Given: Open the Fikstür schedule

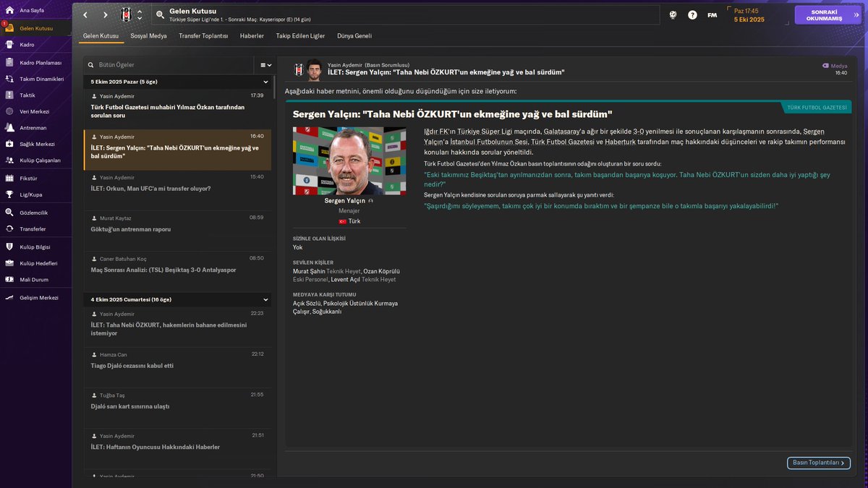Looking at the screenshot, I should [x=36, y=178].
